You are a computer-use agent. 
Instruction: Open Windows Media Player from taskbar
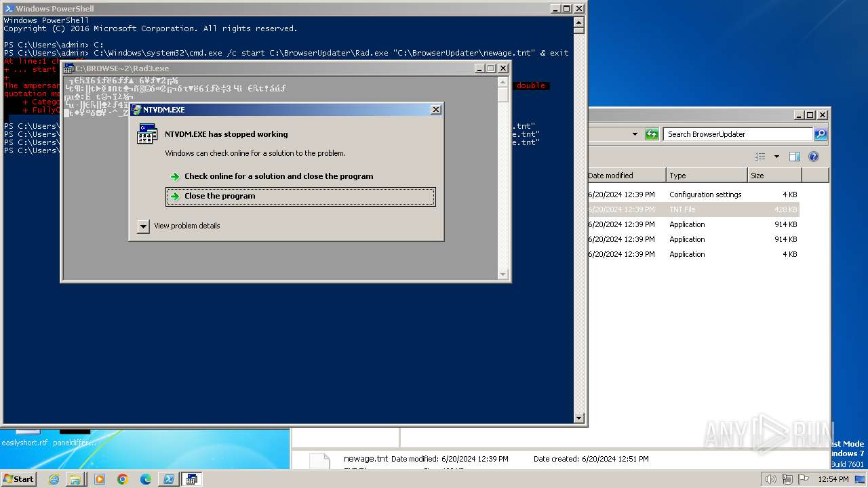tap(100, 479)
